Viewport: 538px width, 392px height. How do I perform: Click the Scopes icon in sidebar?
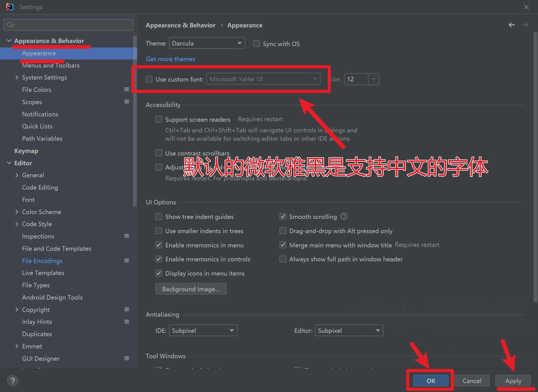click(127, 102)
